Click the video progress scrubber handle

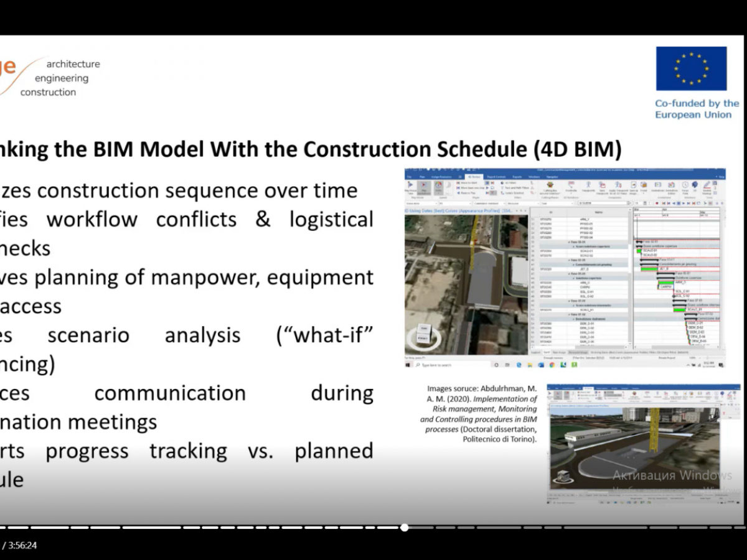pyautogui.click(x=404, y=528)
